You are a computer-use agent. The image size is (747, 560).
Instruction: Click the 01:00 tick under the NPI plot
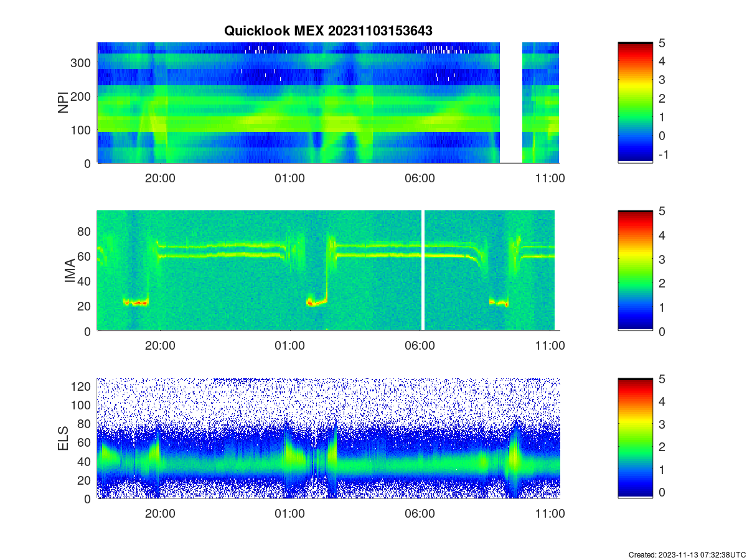point(289,178)
